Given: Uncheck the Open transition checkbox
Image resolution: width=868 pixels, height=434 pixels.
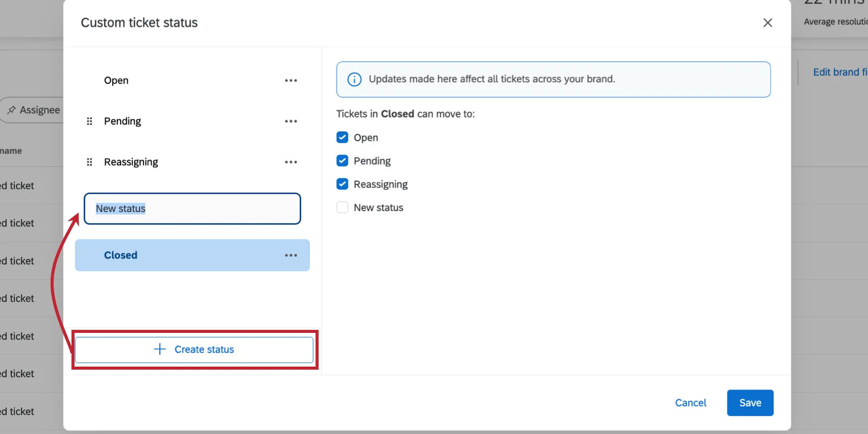Looking at the screenshot, I should click(342, 137).
